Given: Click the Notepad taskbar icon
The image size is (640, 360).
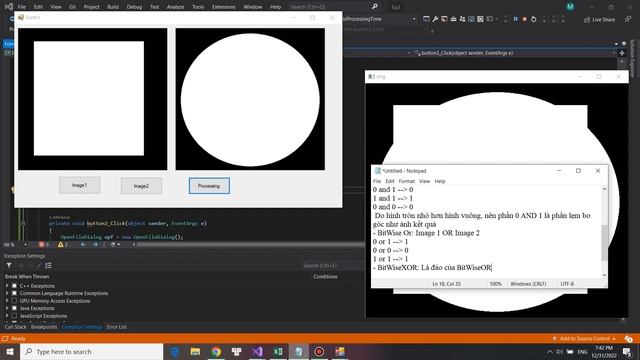Looking at the screenshot, I should click(299, 351).
